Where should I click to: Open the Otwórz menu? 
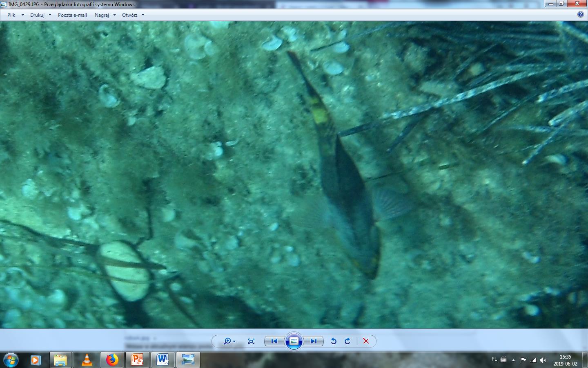pos(133,15)
